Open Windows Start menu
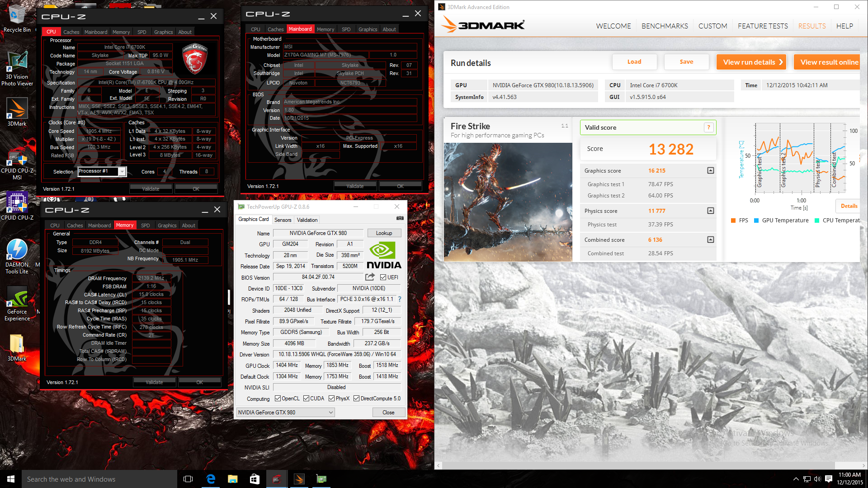 tap(11, 479)
